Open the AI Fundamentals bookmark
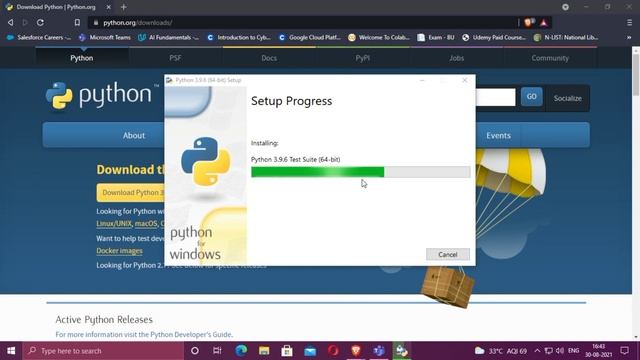Image resolution: width=640 pixels, height=360 pixels. tap(168, 37)
